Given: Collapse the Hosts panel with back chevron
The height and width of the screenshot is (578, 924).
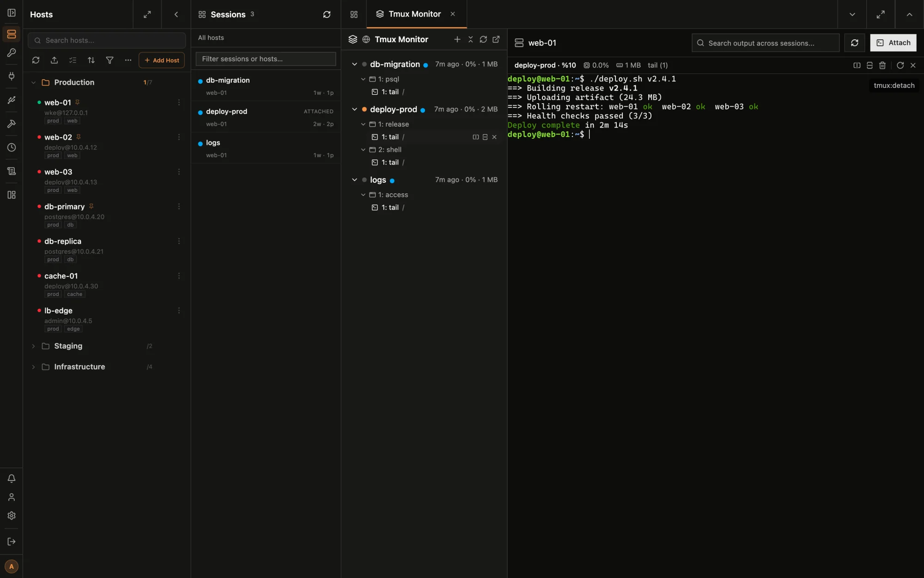Looking at the screenshot, I should (176, 14).
